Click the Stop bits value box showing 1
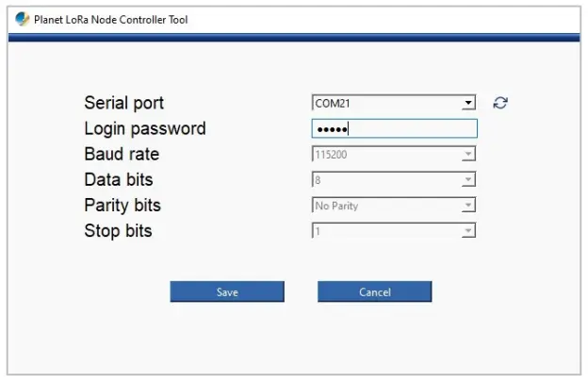588x383 pixels. (386, 230)
